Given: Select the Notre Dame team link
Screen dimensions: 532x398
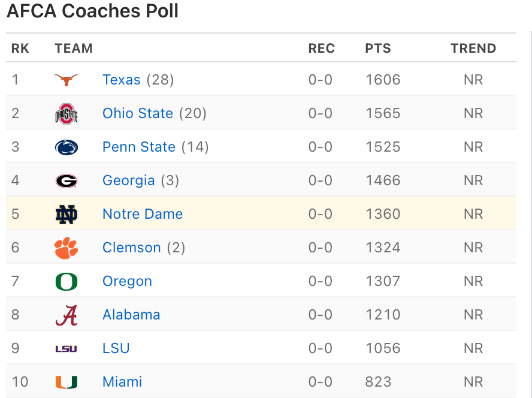Looking at the screenshot, I should click(143, 214).
